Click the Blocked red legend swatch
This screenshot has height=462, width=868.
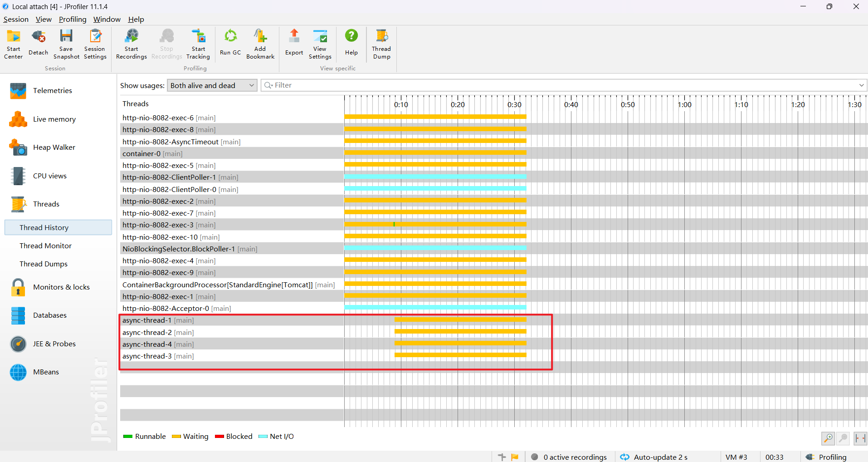(x=219, y=437)
